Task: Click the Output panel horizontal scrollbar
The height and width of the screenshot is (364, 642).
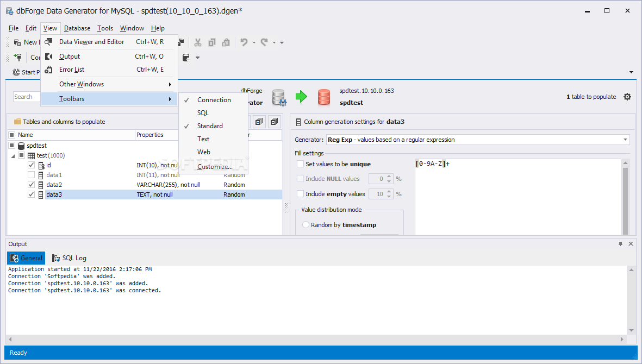Action: click(x=315, y=339)
